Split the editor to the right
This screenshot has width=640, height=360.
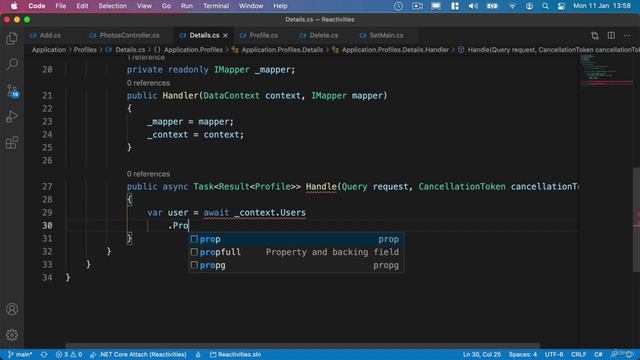coord(611,36)
